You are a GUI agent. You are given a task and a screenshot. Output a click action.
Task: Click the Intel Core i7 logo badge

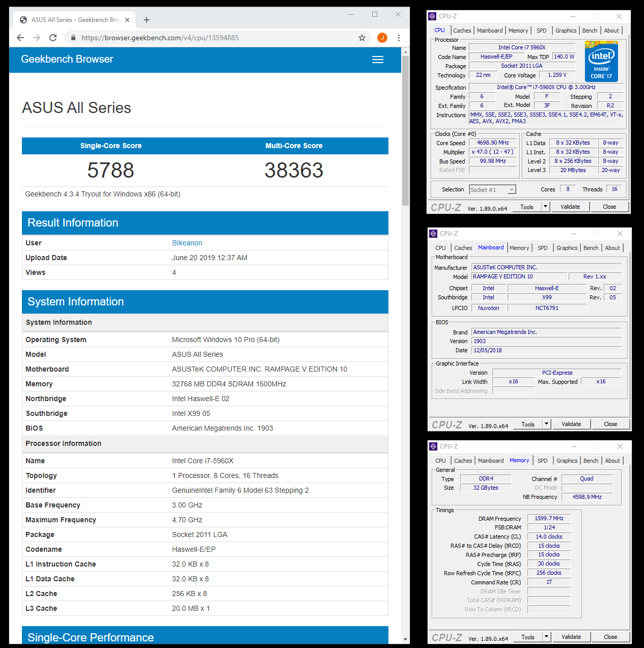[601, 62]
